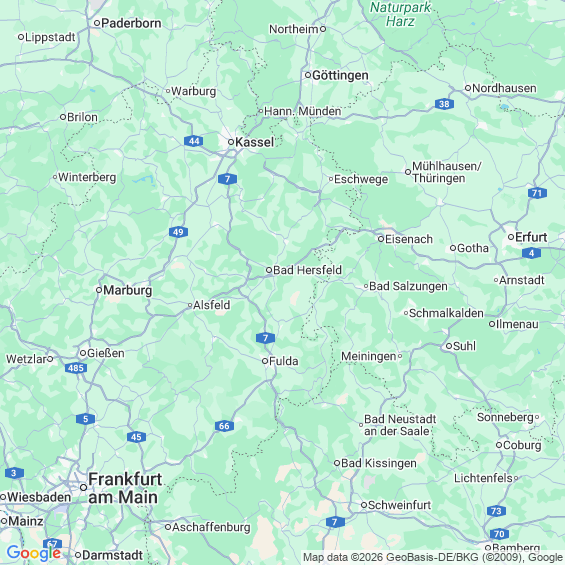Click the A44 highway shield west of Kassel
Screen dimensions: 565x565
(x=194, y=141)
